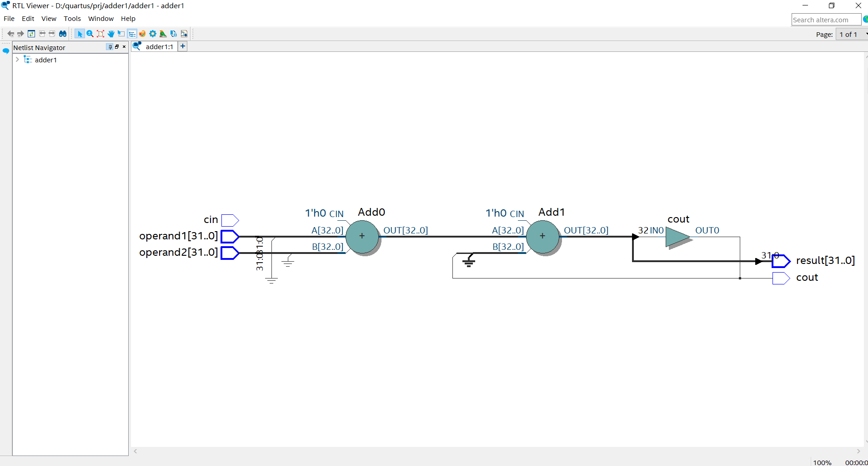
Task: Click the plus to open new tab
Action: (x=182, y=46)
